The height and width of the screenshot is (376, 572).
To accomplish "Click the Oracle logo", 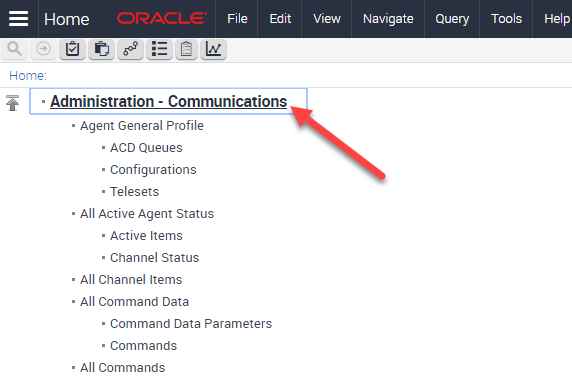I will pos(162,18).
